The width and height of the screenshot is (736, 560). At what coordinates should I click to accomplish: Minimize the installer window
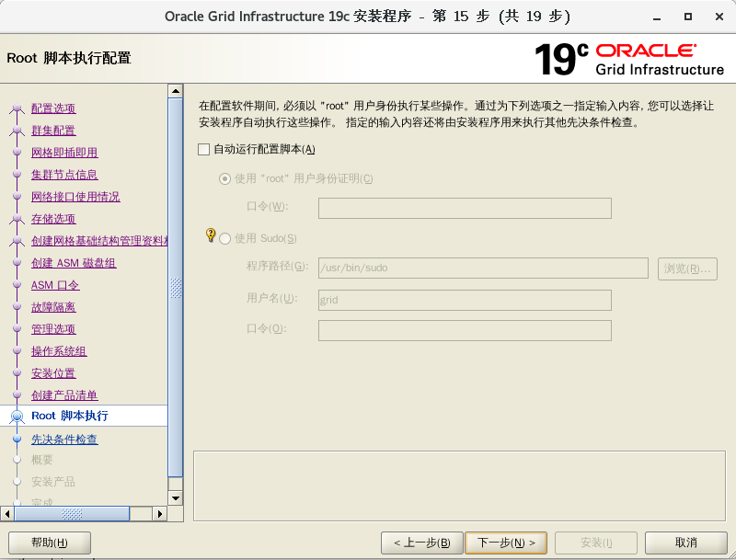657,17
